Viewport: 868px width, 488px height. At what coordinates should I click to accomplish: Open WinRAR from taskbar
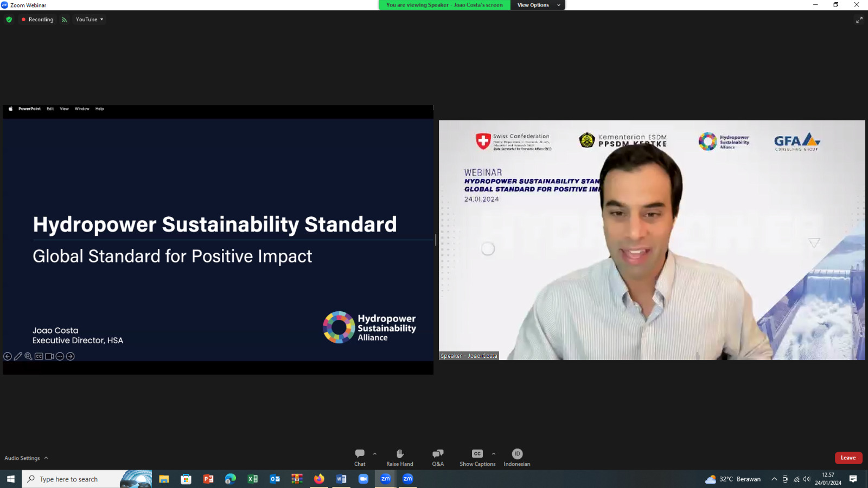coord(297,479)
